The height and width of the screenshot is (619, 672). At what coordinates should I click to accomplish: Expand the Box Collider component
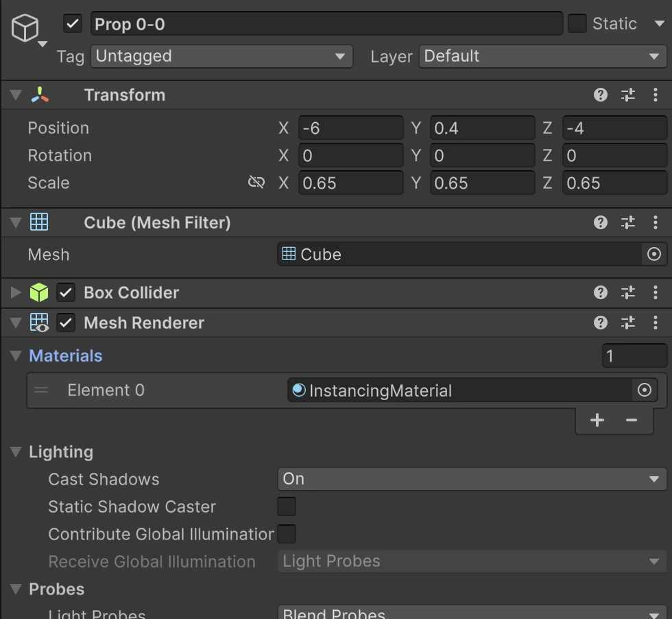(x=16, y=292)
